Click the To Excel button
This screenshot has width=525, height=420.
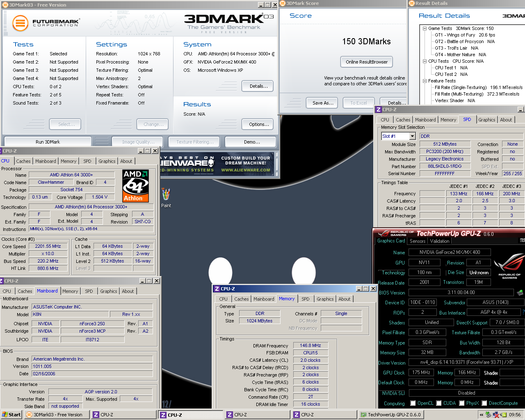358,103
